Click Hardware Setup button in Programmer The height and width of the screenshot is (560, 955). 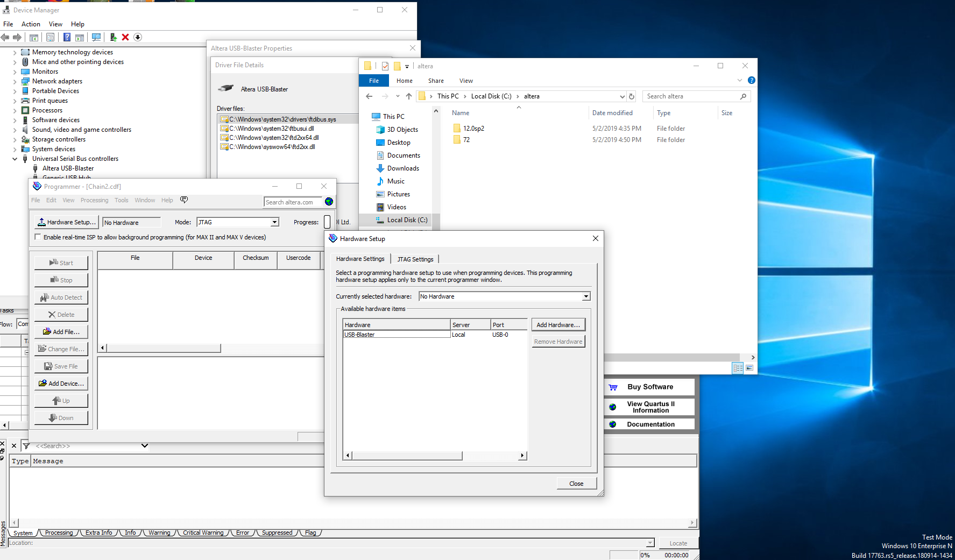[67, 222]
